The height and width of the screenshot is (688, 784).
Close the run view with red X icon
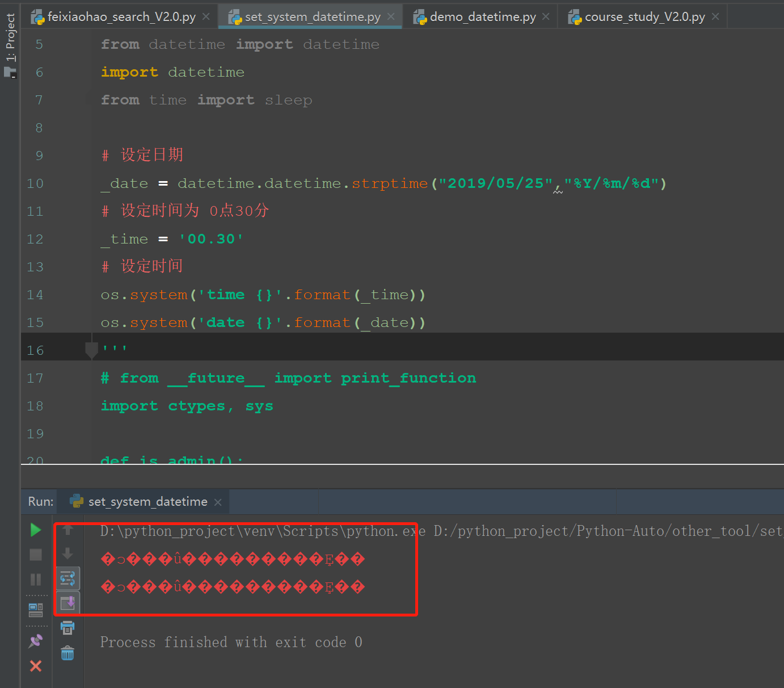pos(36,666)
